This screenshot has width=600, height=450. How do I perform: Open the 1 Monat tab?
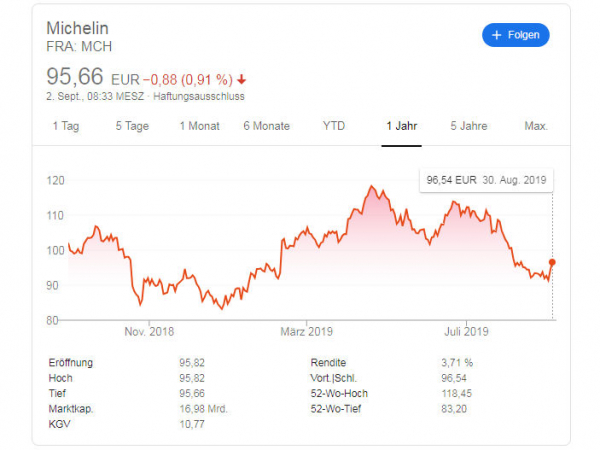coord(200,126)
